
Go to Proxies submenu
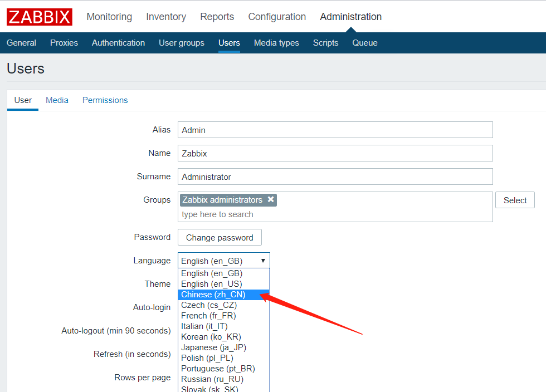click(64, 43)
